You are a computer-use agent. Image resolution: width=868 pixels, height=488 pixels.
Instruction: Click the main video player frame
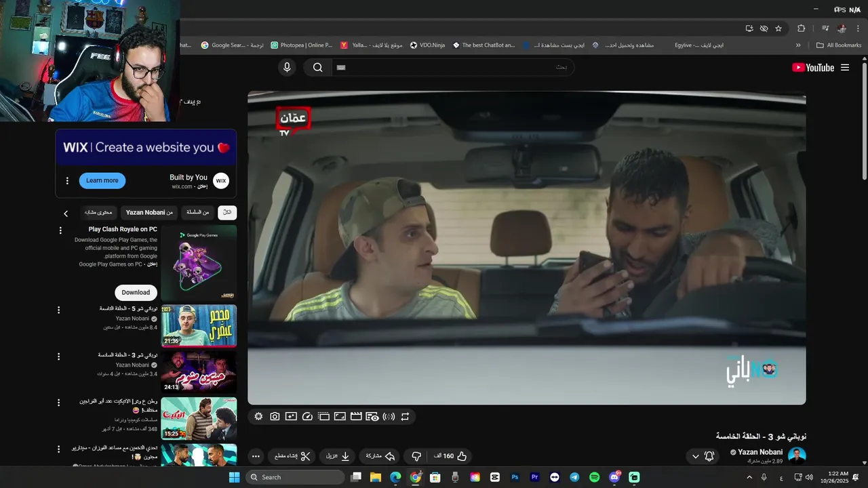click(527, 248)
